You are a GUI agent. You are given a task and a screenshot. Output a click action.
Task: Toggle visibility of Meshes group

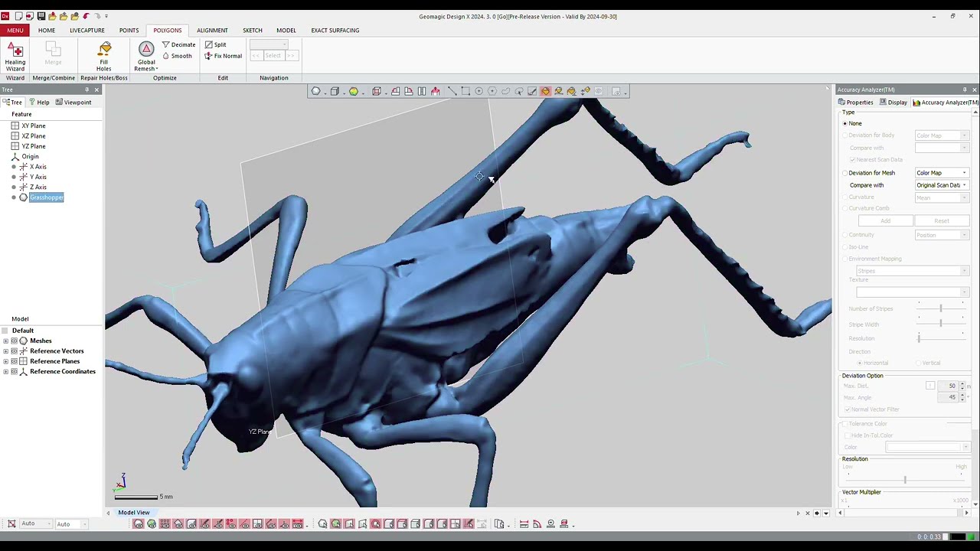pyautogui.click(x=14, y=341)
